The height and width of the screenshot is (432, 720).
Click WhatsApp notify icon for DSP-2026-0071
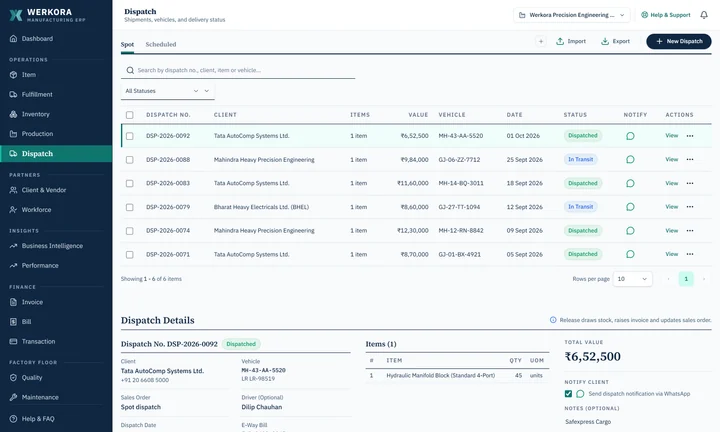(630, 254)
